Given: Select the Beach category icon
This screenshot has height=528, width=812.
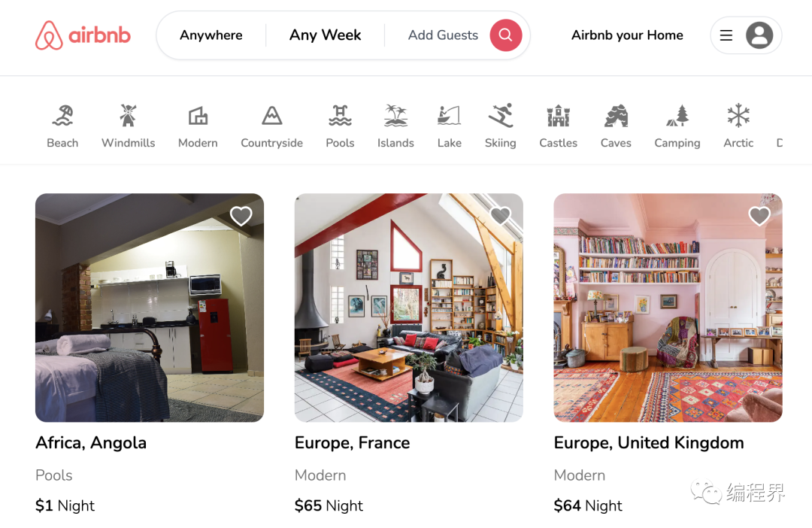Looking at the screenshot, I should (62, 116).
